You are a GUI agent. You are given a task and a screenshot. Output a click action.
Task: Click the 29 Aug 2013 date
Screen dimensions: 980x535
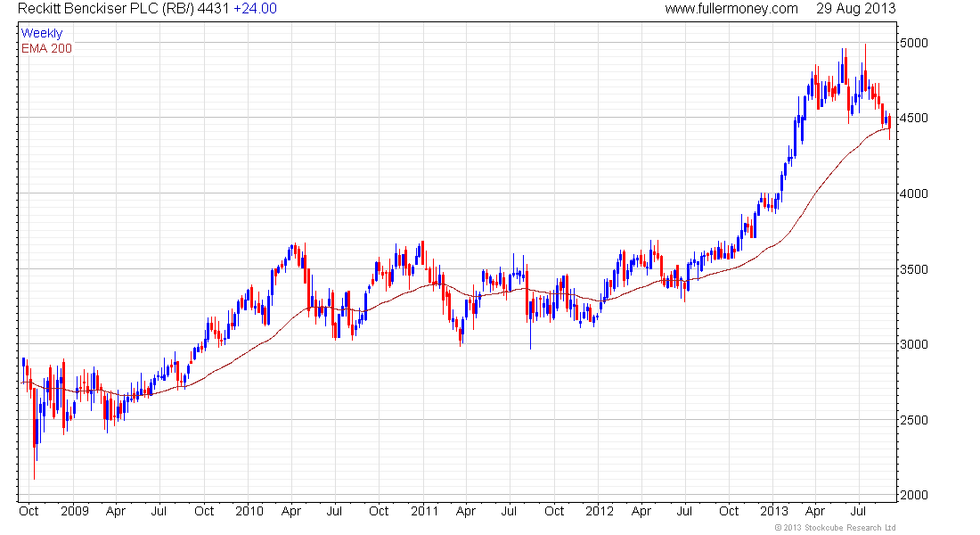[855, 9]
